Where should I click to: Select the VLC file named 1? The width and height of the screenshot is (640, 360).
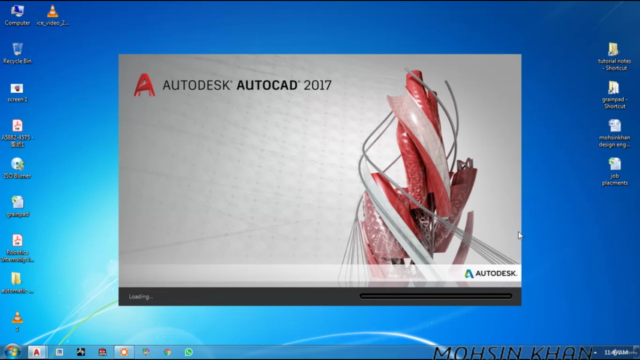(x=17, y=321)
